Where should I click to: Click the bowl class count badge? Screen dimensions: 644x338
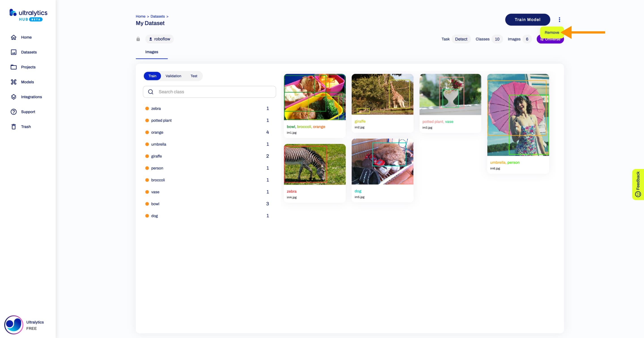268,203
